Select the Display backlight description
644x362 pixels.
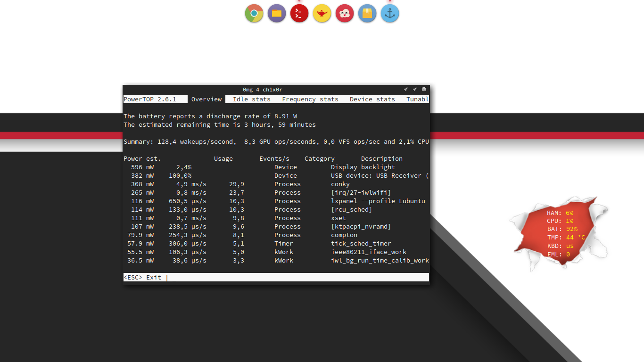363,167
